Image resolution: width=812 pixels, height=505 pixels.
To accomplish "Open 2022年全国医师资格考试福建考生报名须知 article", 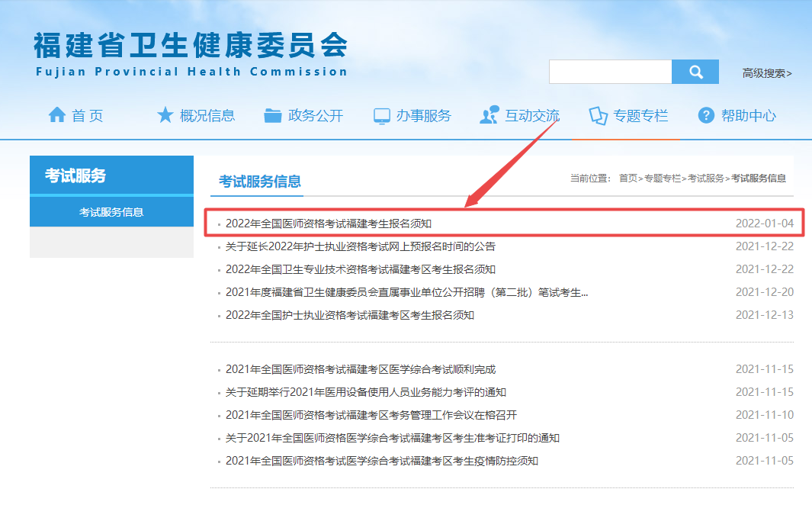I will (329, 224).
